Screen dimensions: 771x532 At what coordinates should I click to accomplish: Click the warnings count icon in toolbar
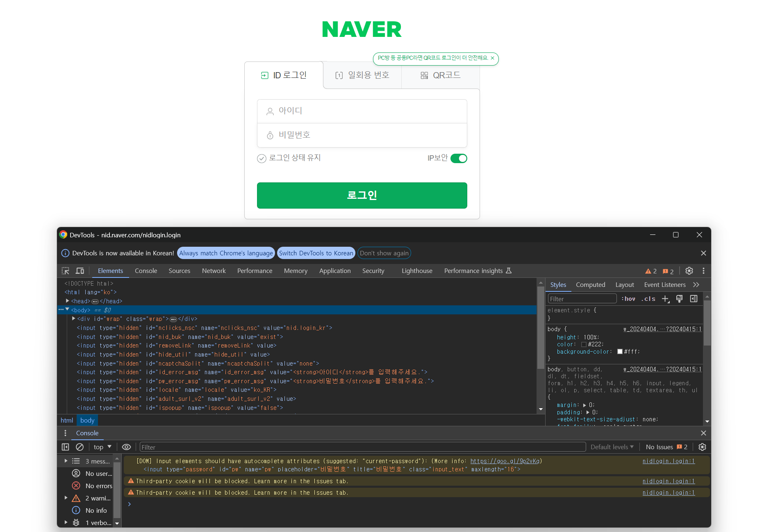pyautogui.click(x=651, y=271)
